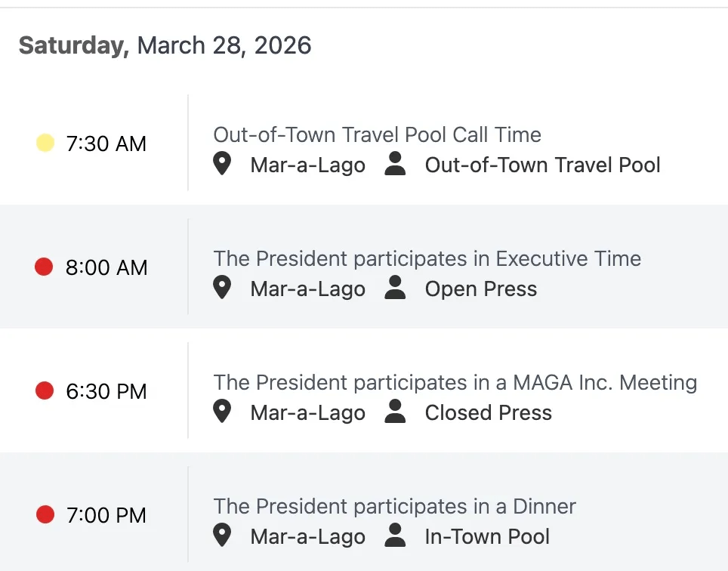Click the 6:30 PM time label
The image size is (728, 571).
pos(106,391)
